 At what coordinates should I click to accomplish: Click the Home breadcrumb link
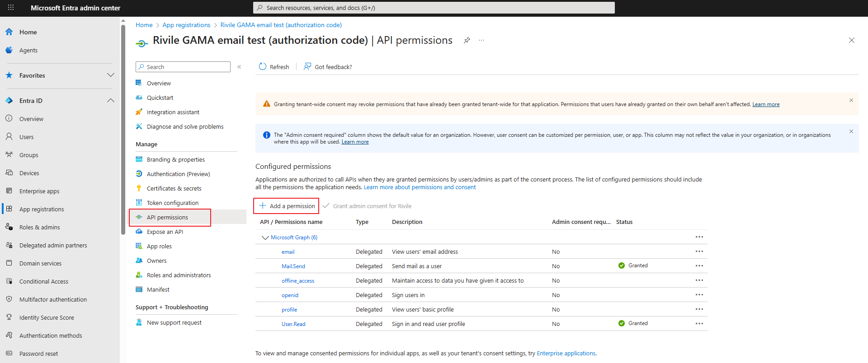(144, 25)
